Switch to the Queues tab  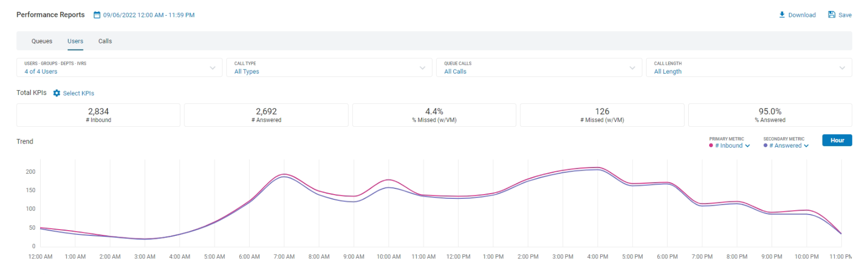coord(42,41)
